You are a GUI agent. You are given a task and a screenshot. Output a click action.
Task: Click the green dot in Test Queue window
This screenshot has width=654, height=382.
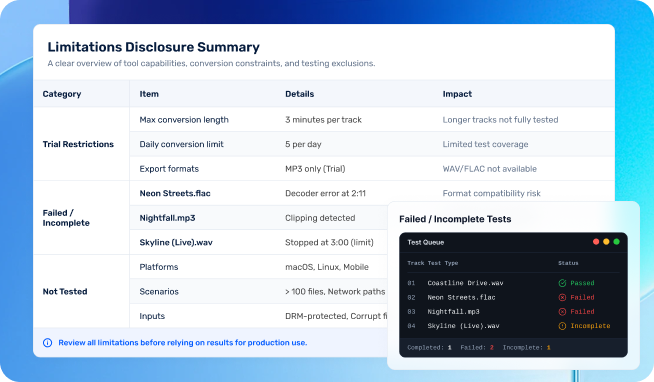coord(616,242)
